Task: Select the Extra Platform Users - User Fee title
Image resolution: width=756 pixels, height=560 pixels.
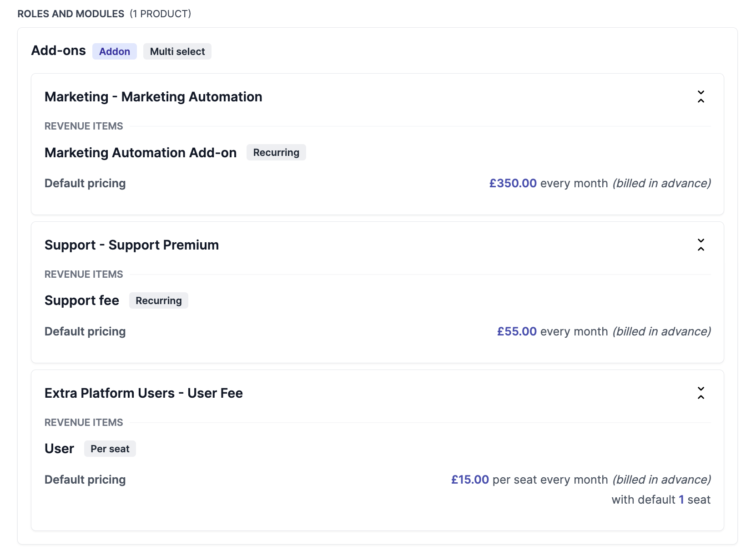Action: 143,393
